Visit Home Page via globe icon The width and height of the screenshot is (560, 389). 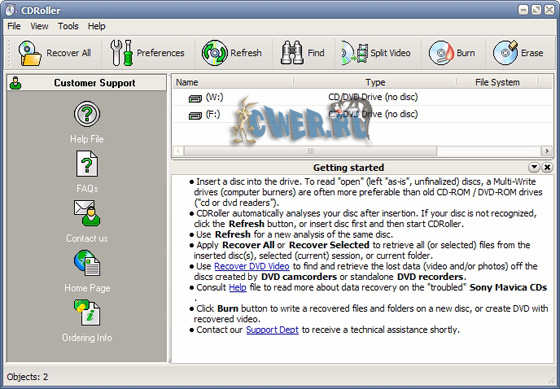(87, 263)
